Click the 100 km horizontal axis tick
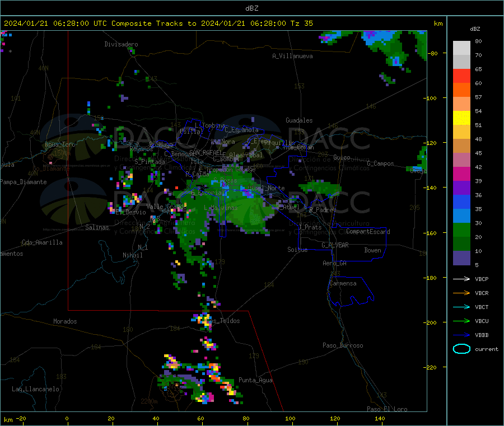 pyautogui.click(x=290, y=418)
